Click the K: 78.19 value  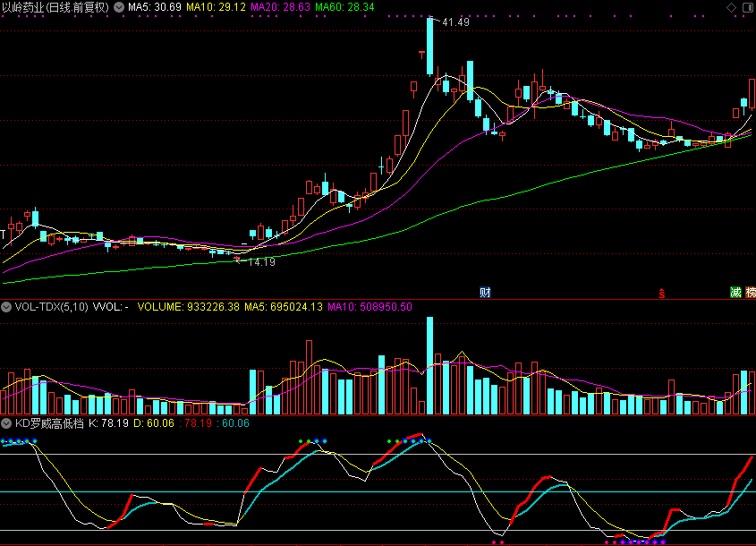(108, 423)
